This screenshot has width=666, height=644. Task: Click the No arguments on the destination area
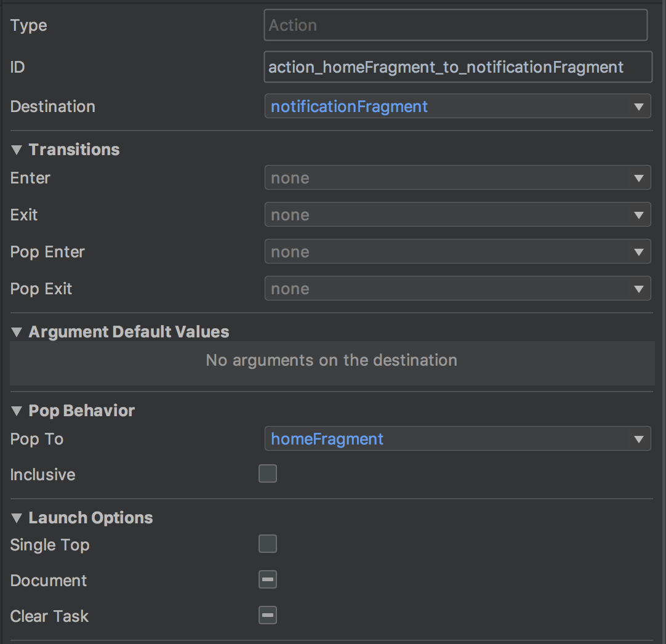pos(332,361)
